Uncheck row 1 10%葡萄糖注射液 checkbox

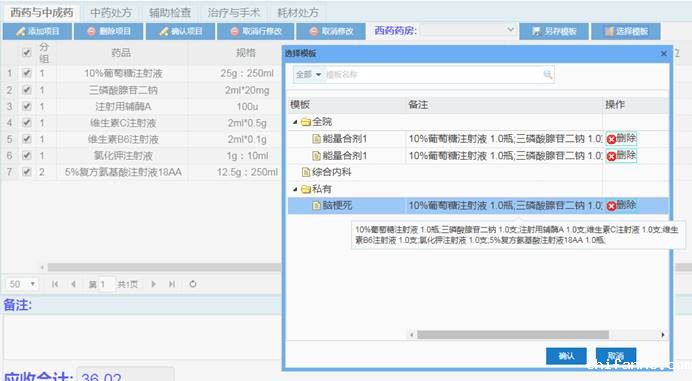click(27, 73)
